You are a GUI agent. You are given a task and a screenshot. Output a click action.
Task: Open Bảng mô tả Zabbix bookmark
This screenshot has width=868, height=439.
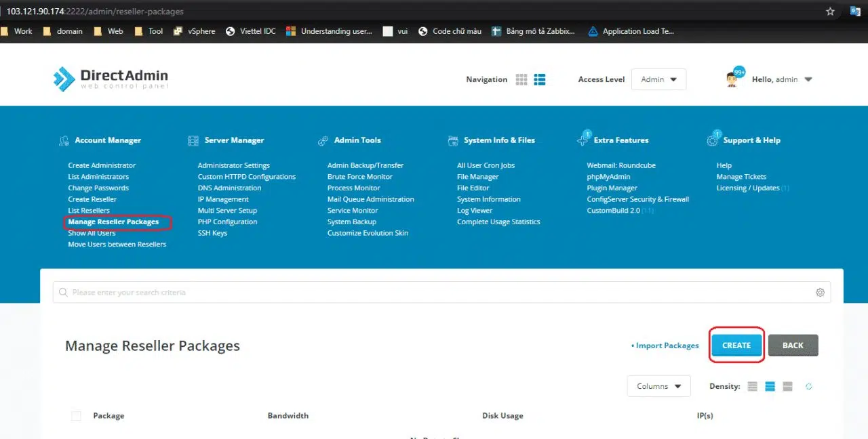533,31
